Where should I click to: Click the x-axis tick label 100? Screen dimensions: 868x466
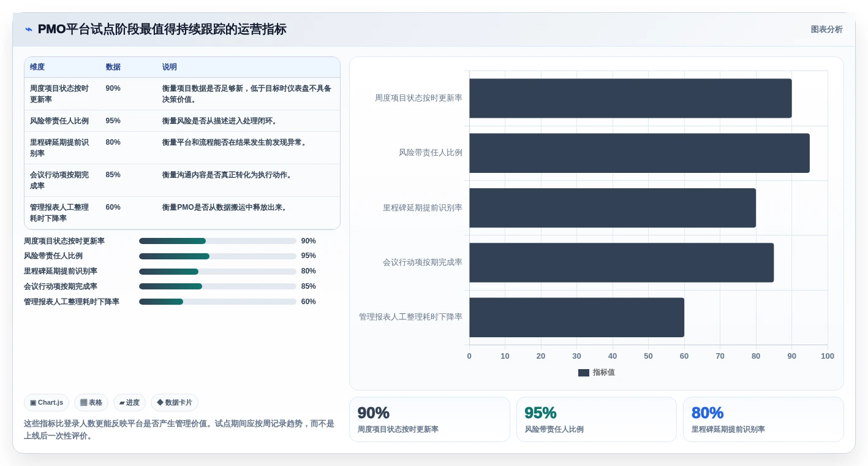click(828, 356)
